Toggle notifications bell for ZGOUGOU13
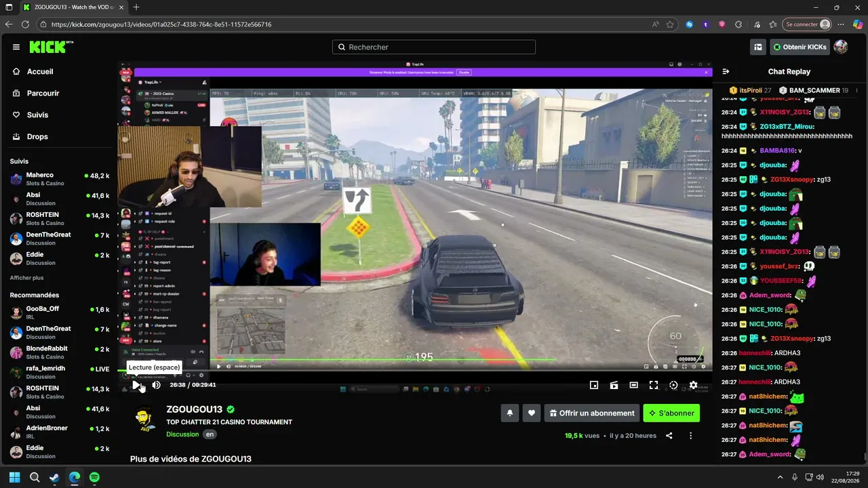The image size is (868, 488). 510,413
